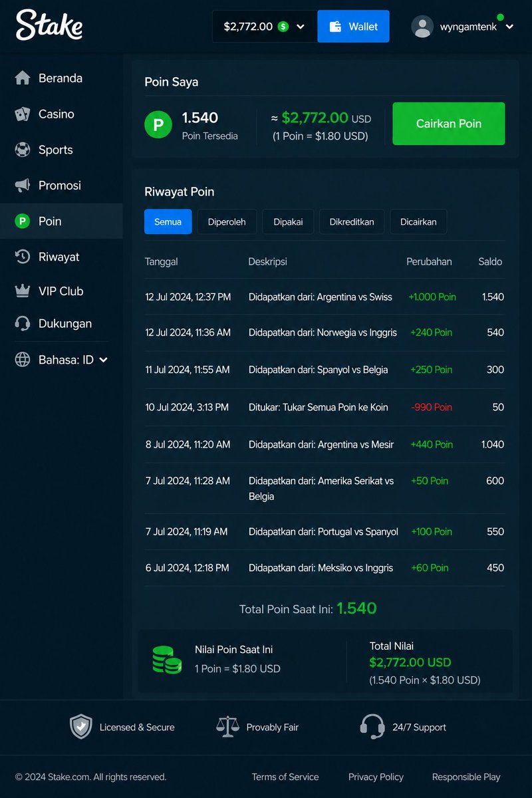The width and height of the screenshot is (532, 798).
Task: Click the Casino cards icon
Action: (x=23, y=114)
